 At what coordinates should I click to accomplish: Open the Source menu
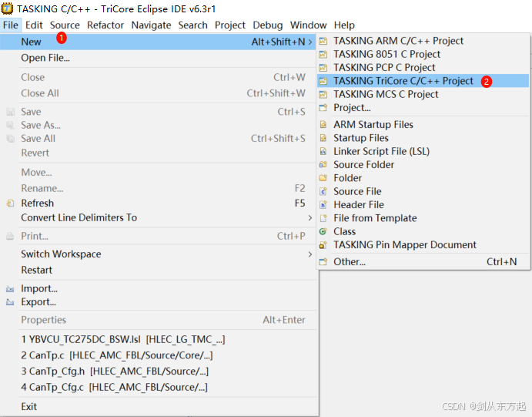click(65, 25)
